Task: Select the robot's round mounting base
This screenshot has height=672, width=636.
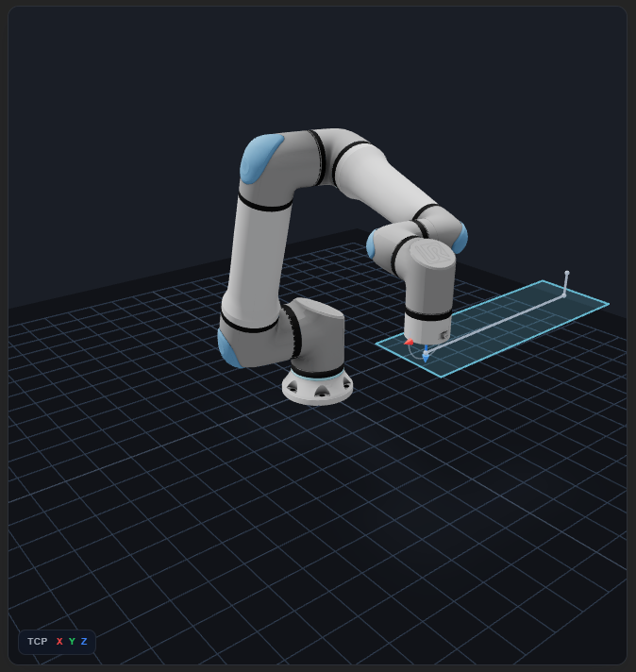Action: coord(317,387)
